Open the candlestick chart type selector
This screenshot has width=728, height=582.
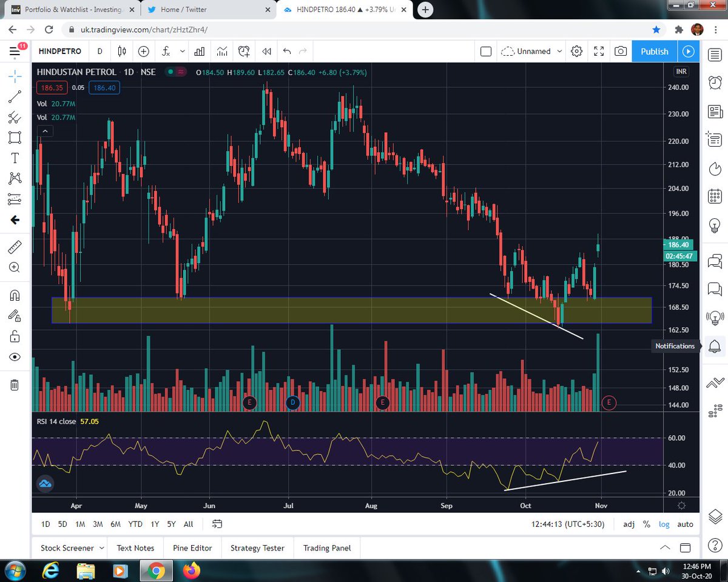pos(122,52)
